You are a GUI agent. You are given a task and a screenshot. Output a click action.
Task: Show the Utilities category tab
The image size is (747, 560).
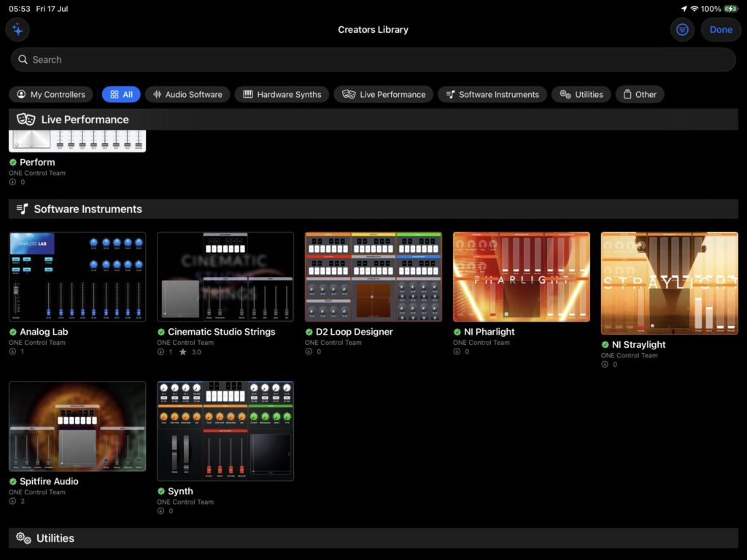581,94
